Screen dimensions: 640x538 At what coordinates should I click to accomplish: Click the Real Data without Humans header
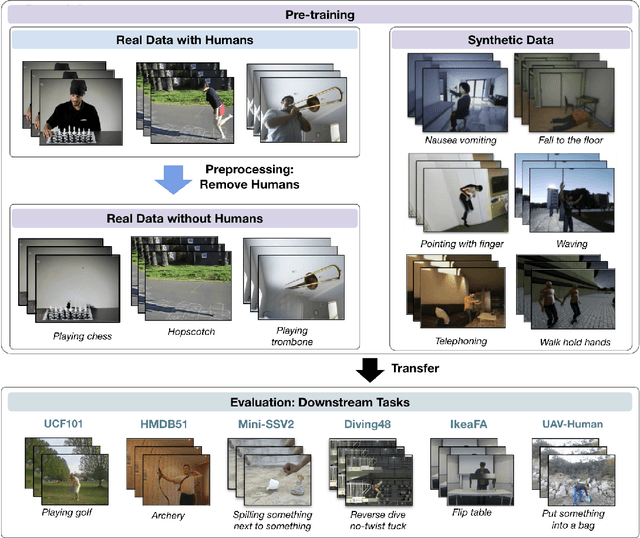coord(184,217)
